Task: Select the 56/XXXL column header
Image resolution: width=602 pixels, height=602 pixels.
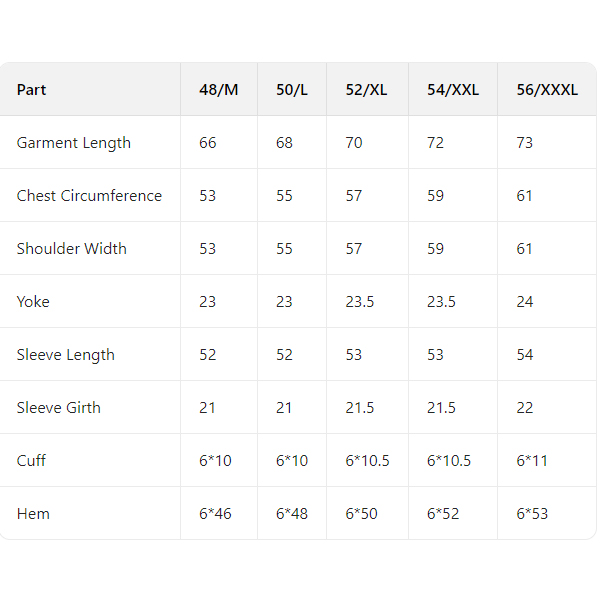Action: (547, 90)
